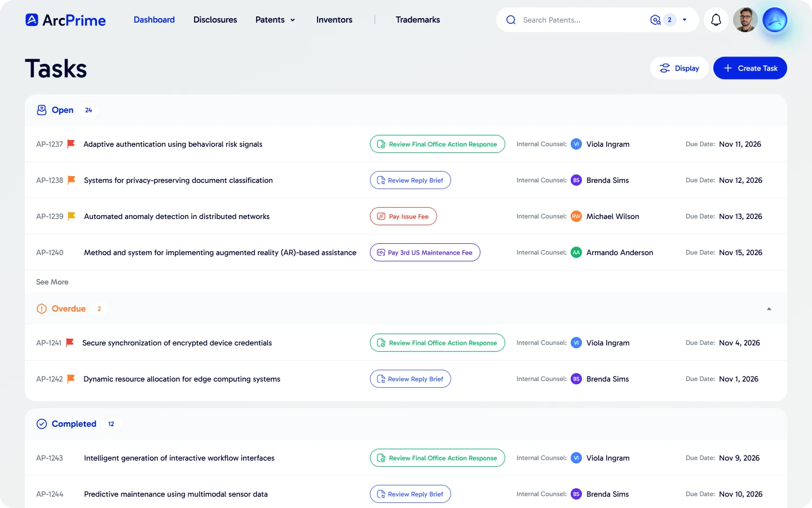This screenshot has height=508, width=812.
Task: Click the Completed checkmark icon
Action: pos(42,424)
